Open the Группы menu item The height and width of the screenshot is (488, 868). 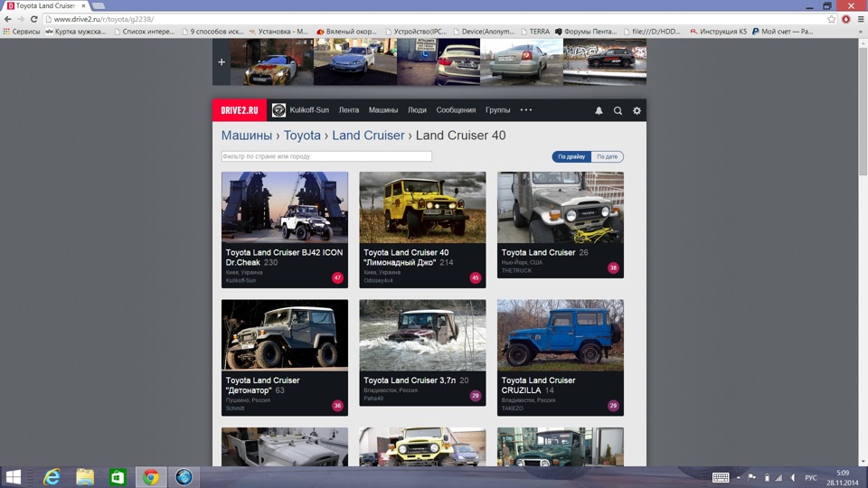[x=497, y=110]
